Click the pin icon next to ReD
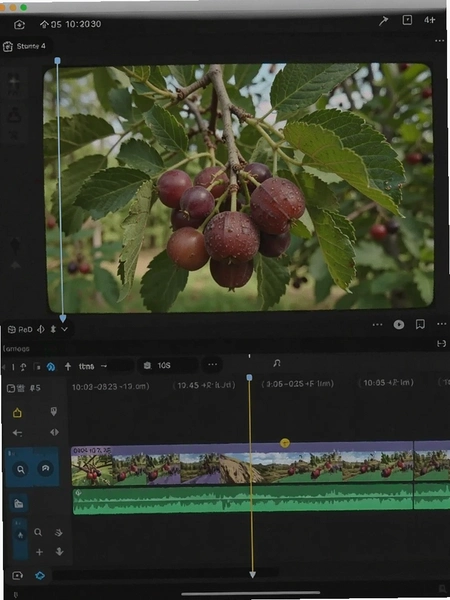This screenshot has width=450, height=600. coord(53,329)
